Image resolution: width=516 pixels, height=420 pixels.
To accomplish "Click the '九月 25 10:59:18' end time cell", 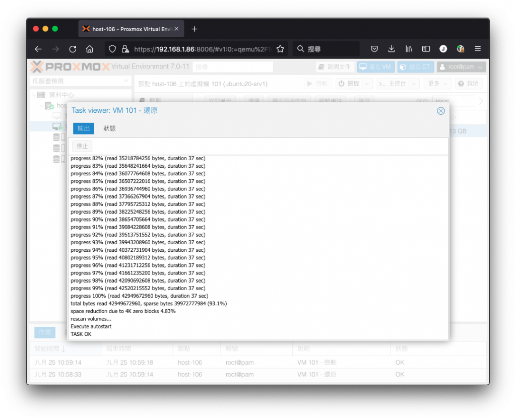I will click(130, 363).
